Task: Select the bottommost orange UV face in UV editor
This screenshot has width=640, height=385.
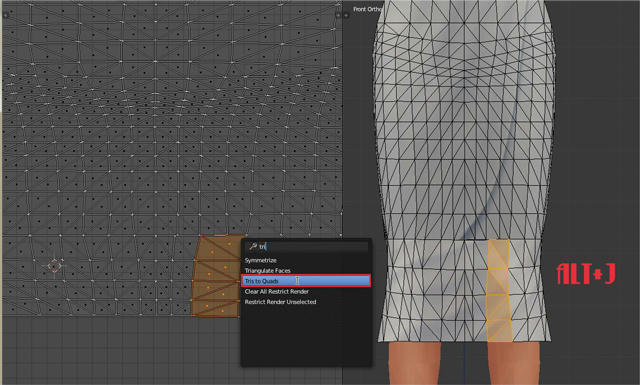Action: click(215, 309)
